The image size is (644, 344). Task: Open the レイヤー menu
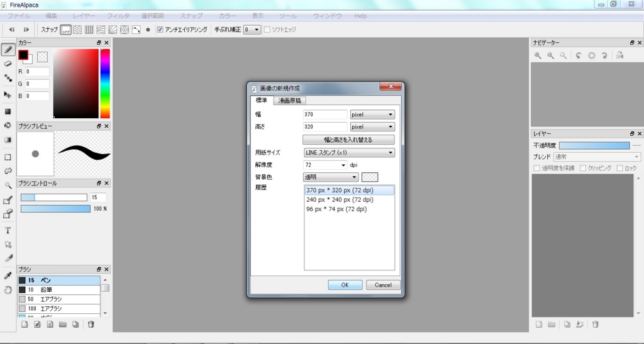click(x=84, y=16)
